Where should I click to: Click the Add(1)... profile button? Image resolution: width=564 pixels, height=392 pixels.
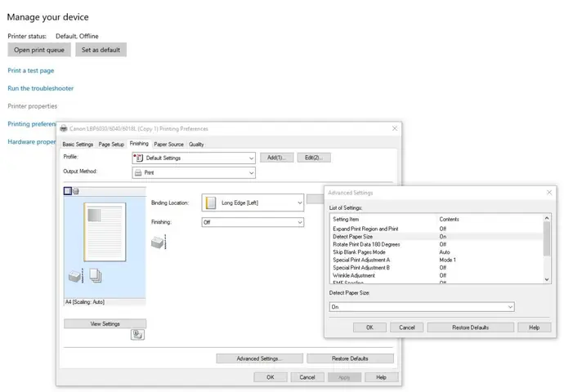click(x=276, y=158)
